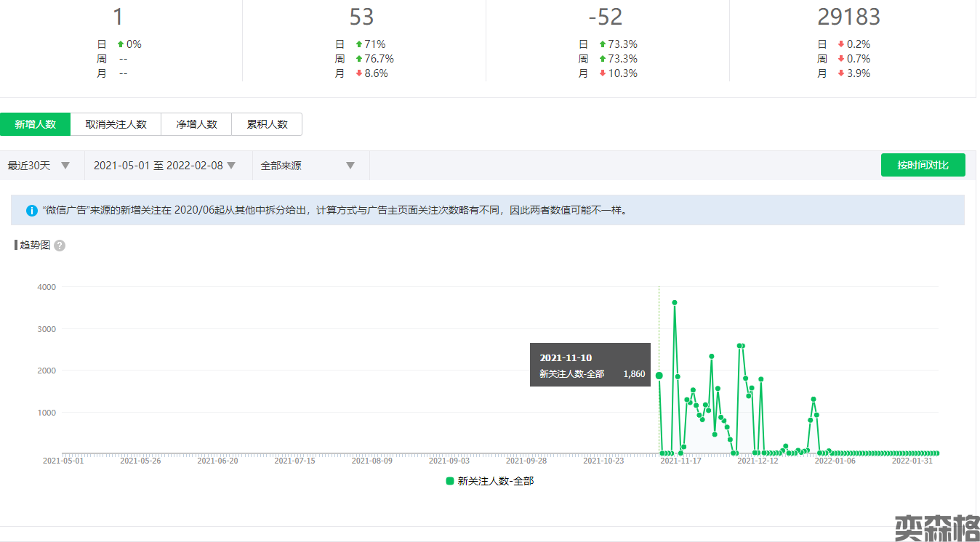
Task: Open the 累积人数 tab
Action: (267, 124)
